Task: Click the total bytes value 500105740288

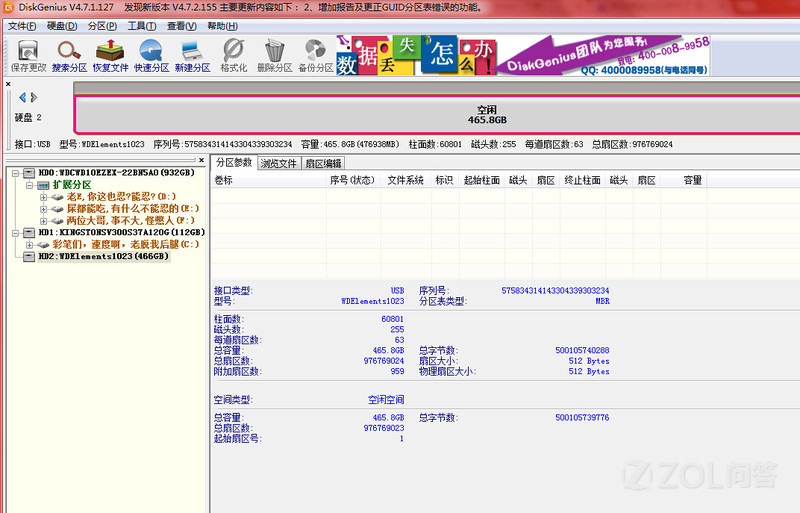Action: 582,350
